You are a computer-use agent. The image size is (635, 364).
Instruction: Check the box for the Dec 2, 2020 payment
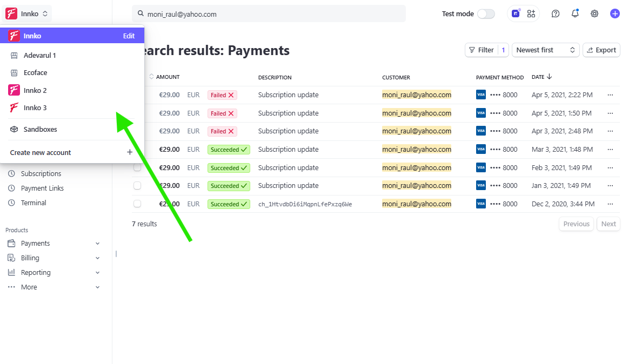pos(137,204)
